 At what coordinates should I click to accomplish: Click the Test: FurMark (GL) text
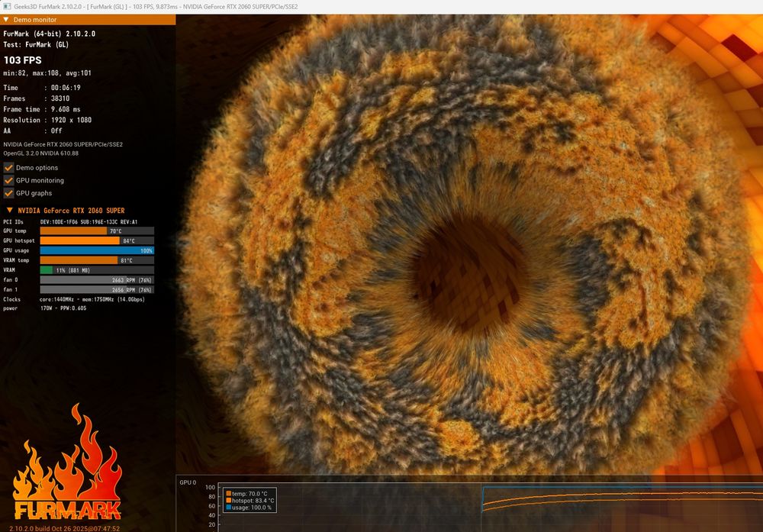[36, 44]
